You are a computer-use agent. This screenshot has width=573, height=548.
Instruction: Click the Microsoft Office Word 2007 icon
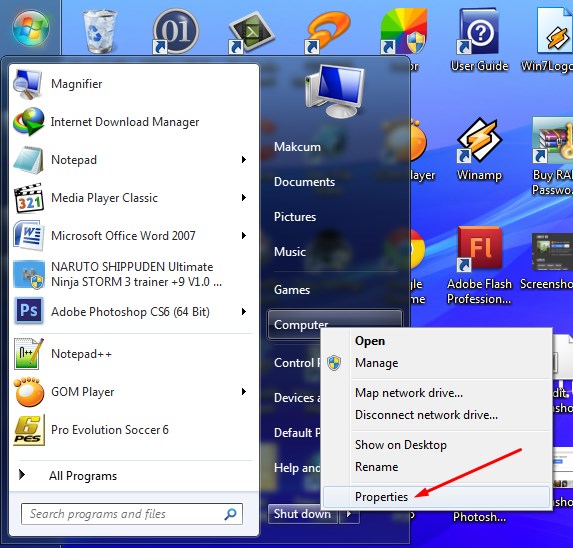click(29, 236)
